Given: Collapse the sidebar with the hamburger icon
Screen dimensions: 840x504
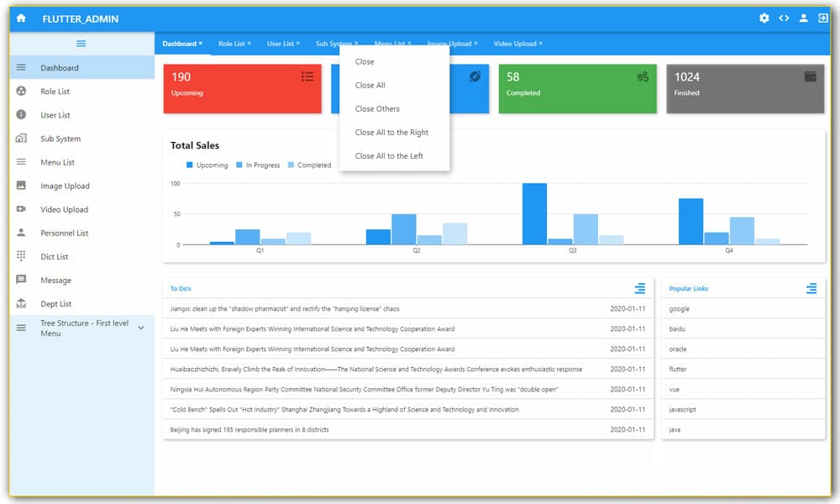Looking at the screenshot, I should pos(81,44).
